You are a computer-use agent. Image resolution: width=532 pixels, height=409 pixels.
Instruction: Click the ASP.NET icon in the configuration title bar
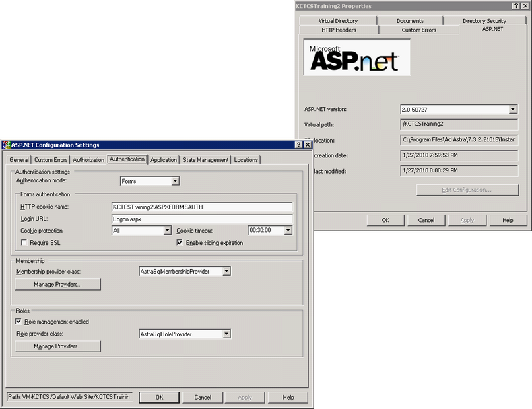[6, 145]
